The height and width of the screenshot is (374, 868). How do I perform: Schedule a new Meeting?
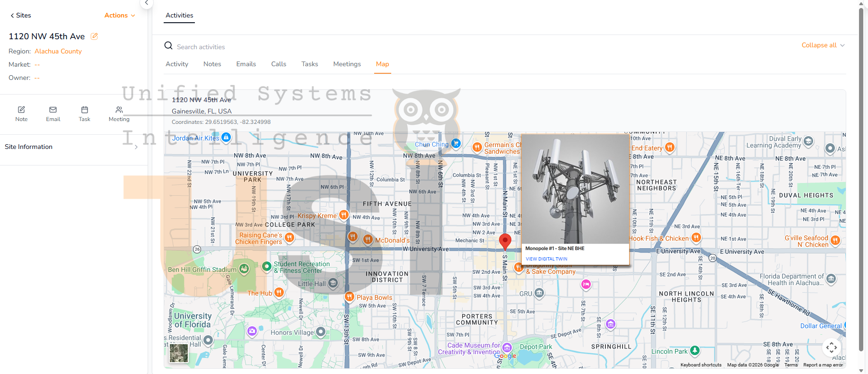click(x=119, y=114)
